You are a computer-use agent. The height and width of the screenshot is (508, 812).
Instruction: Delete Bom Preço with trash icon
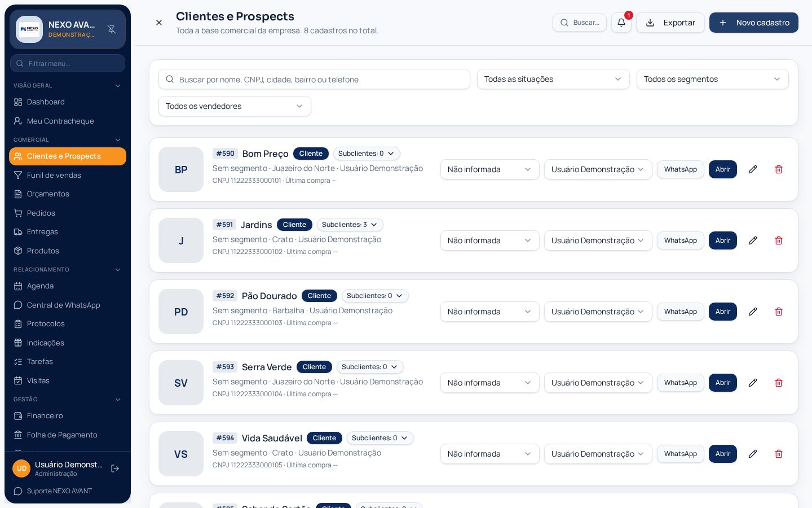click(x=779, y=169)
